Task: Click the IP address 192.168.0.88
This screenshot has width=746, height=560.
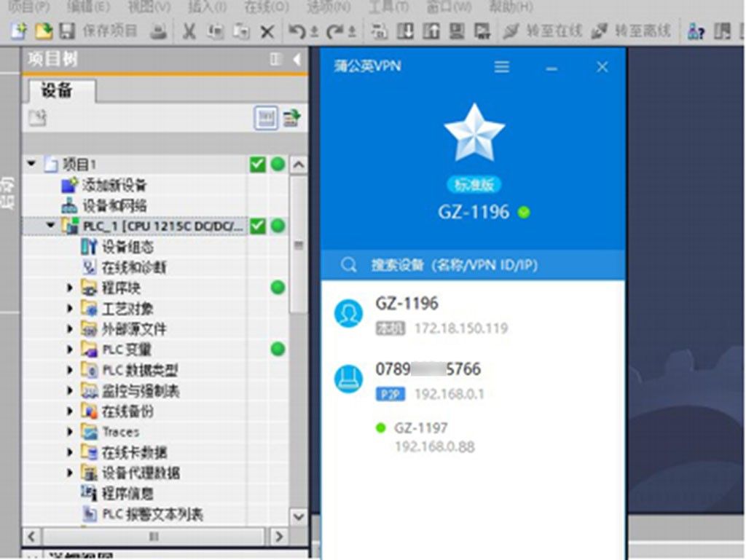Action: pyautogui.click(x=435, y=447)
